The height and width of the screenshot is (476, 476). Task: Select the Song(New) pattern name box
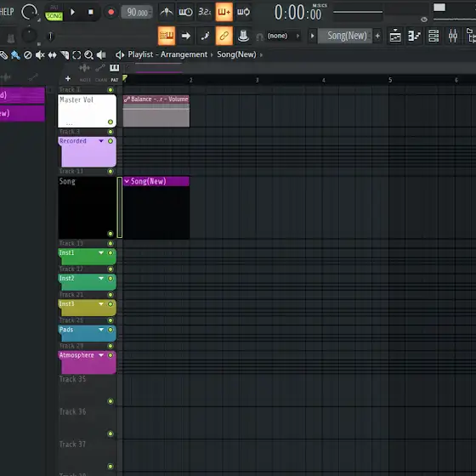(x=345, y=36)
